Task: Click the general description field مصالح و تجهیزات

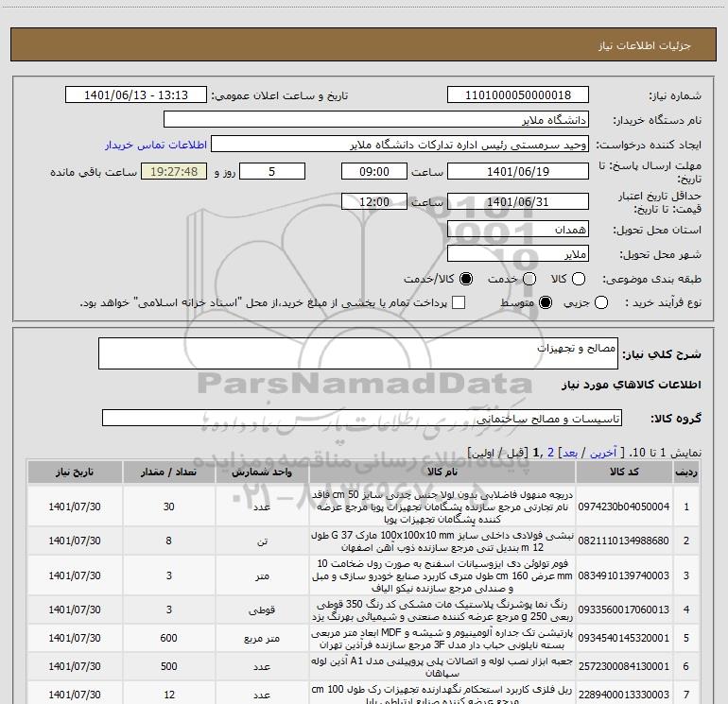Action: click(358, 353)
